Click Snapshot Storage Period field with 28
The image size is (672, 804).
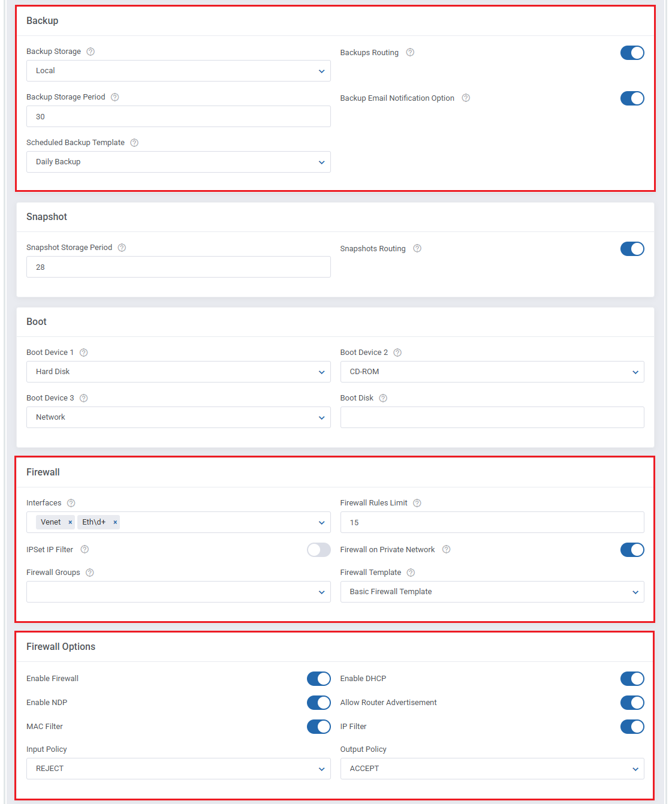click(178, 267)
